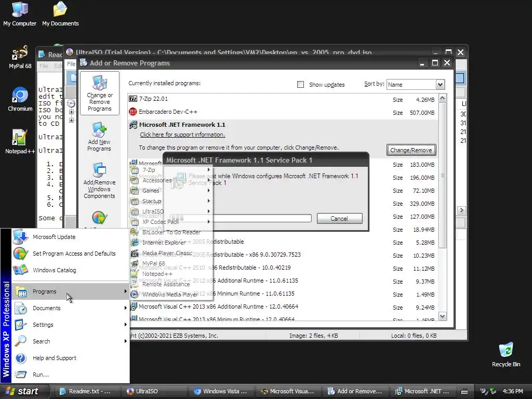Viewport: 532px width, 399px height.
Task: Open Internet Explorer from Programs submenu
Action: coord(171,243)
